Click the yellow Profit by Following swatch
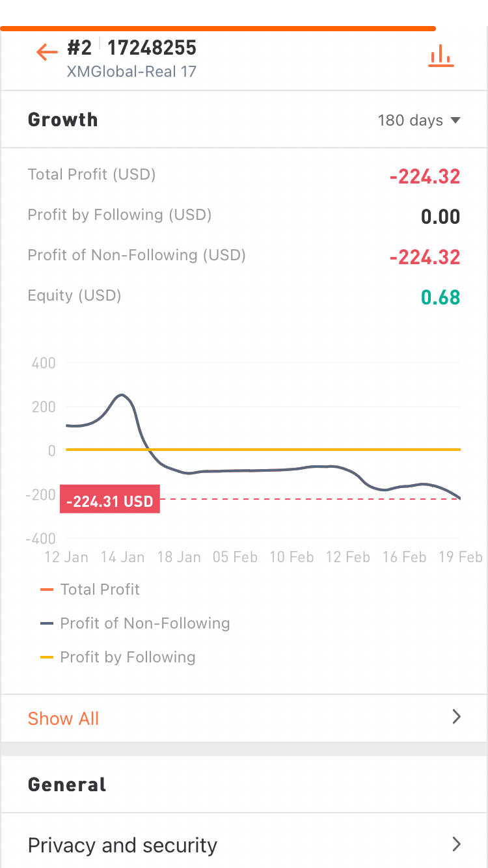488x868 pixels. pos(46,657)
